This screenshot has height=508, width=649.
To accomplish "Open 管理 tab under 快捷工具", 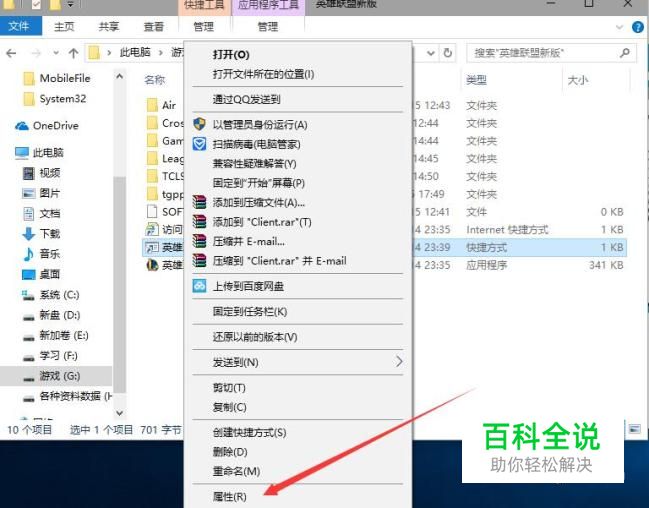I will [204, 26].
